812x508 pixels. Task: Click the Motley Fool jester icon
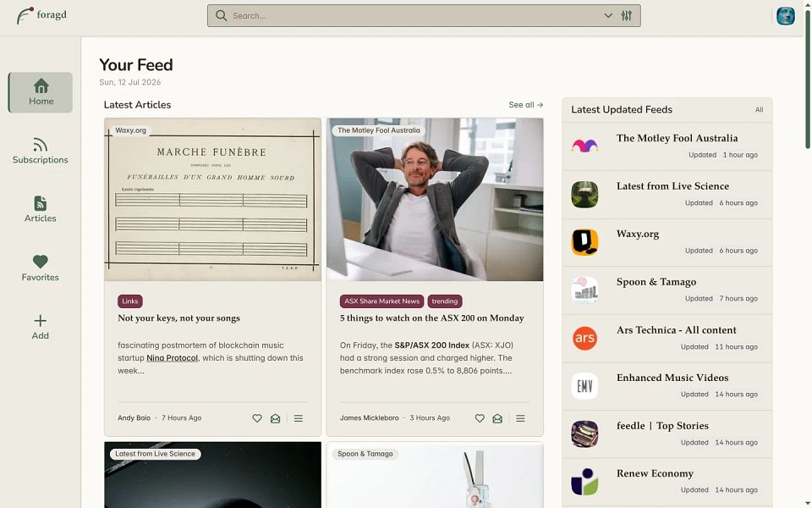[584, 146]
